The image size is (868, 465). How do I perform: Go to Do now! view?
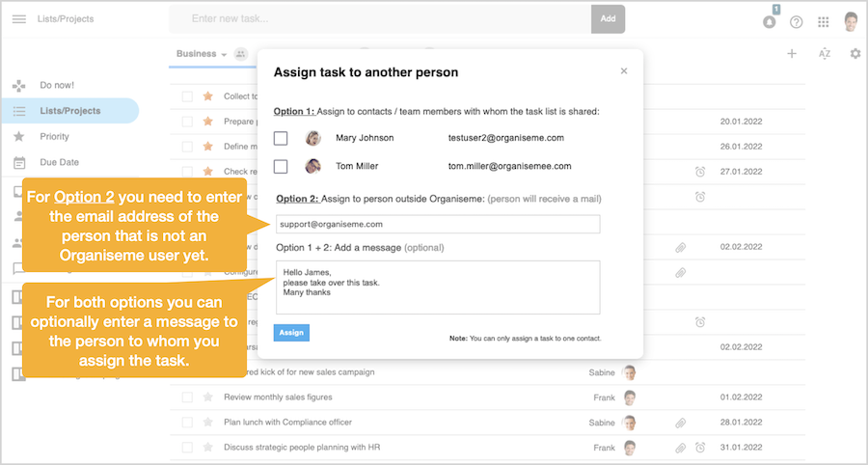[x=57, y=85]
